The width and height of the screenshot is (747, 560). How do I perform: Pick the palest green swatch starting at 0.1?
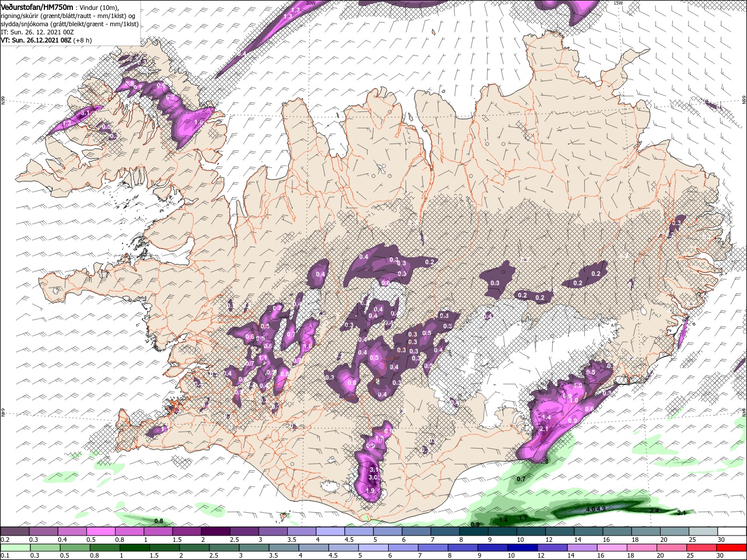[x=15, y=548]
